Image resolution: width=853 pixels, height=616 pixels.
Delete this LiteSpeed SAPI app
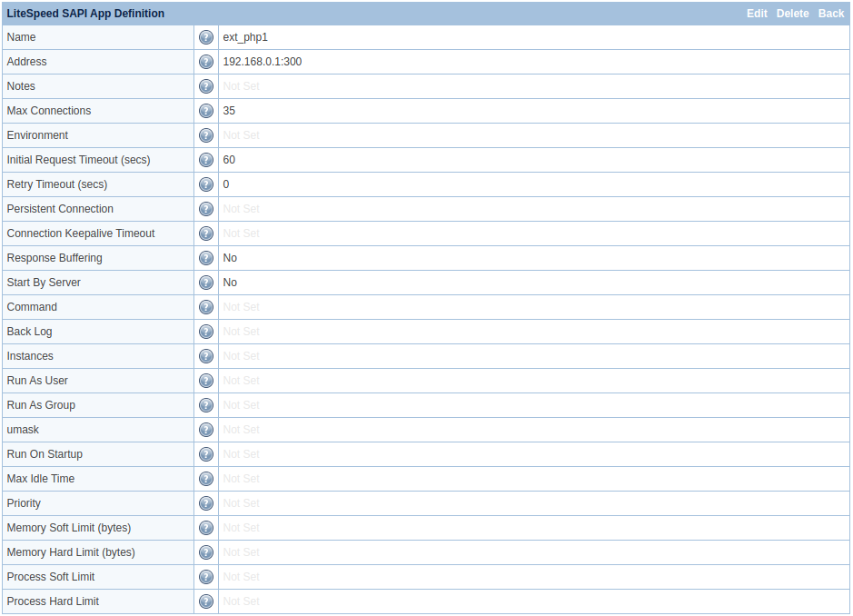792,14
